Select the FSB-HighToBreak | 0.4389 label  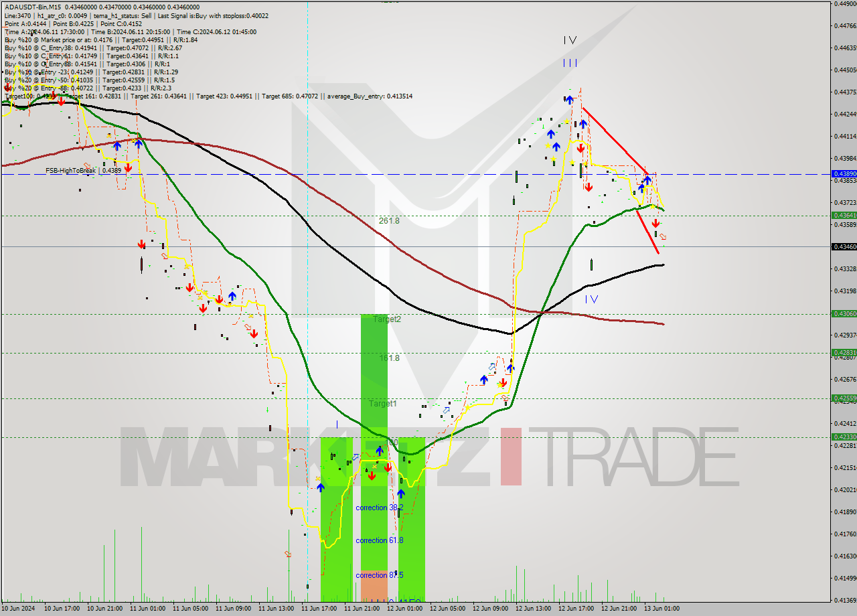click(x=84, y=171)
